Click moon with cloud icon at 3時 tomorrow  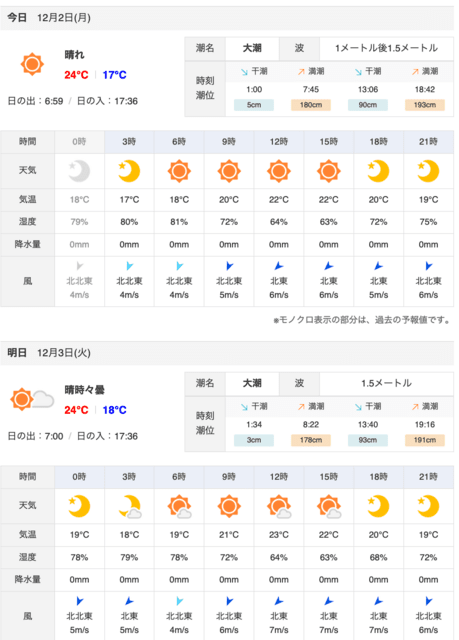[130, 507]
